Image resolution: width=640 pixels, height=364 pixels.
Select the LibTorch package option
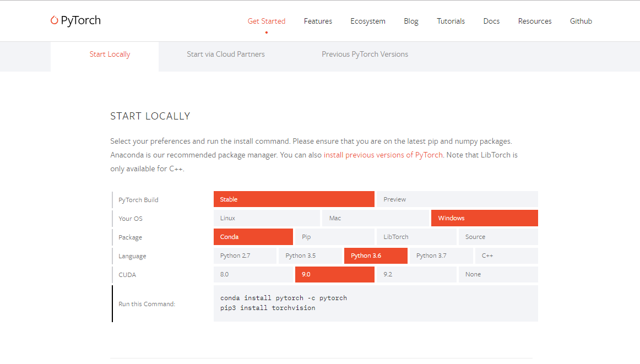click(416, 237)
